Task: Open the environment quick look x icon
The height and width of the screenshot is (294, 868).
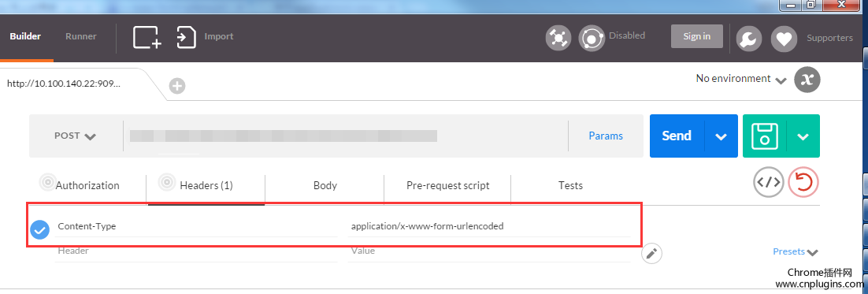Action: (807, 79)
